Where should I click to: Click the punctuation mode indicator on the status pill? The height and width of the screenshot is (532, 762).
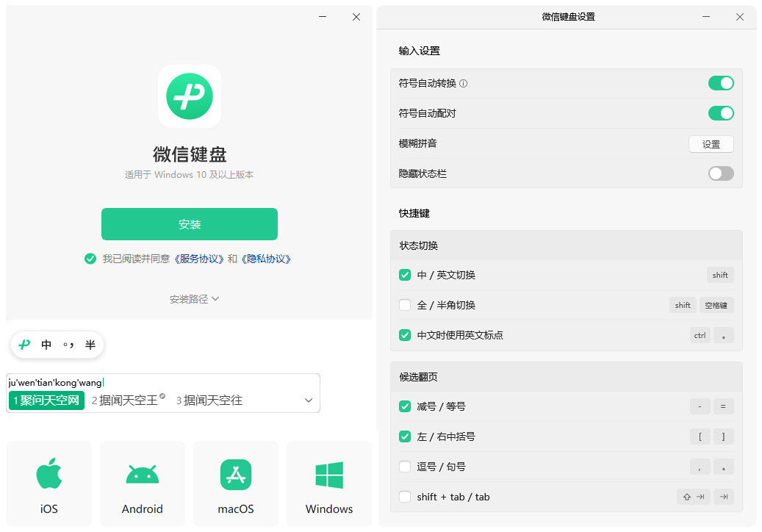70,344
